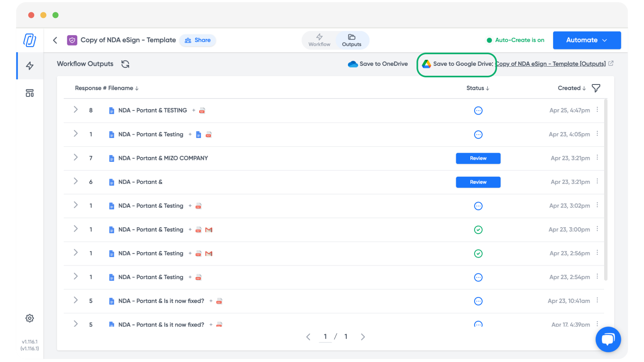The width and height of the screenshot is (644, 362).
Task: Open the Automate dropdown button
Action: coord(587,40)
